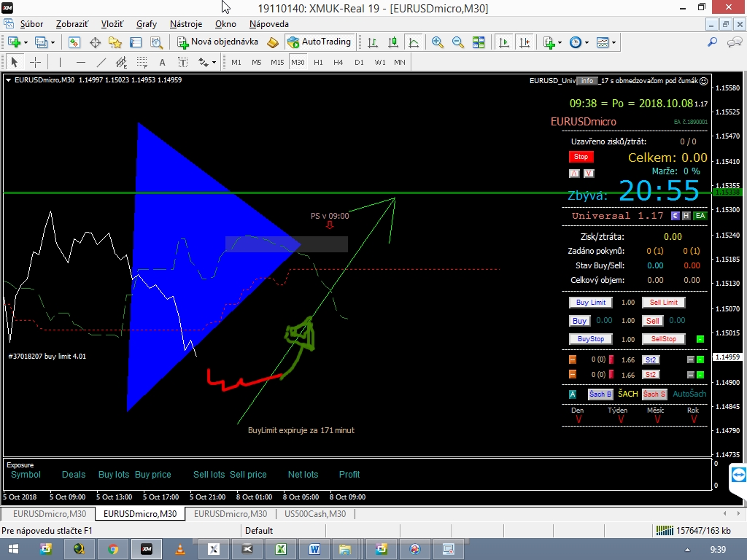Open the Windows Start menu
The height and width of the screenshot is (560, 747).
click(13, 549)
